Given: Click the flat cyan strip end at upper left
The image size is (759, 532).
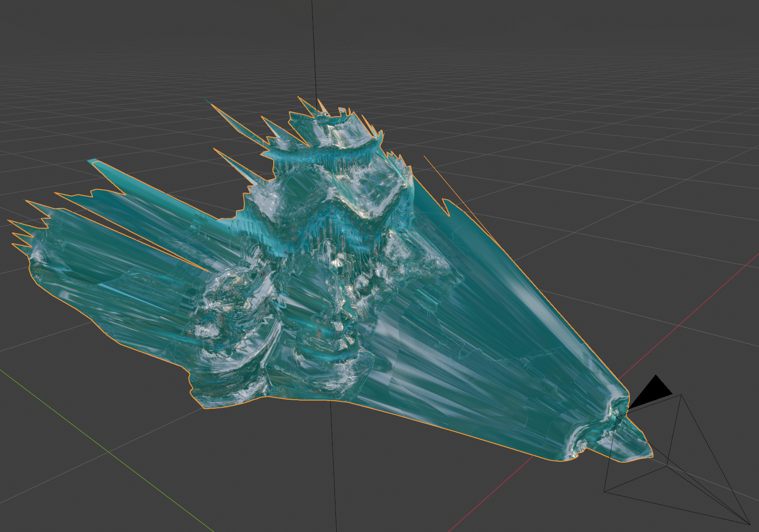Looking at the screenshot, I should coord(95,162).
